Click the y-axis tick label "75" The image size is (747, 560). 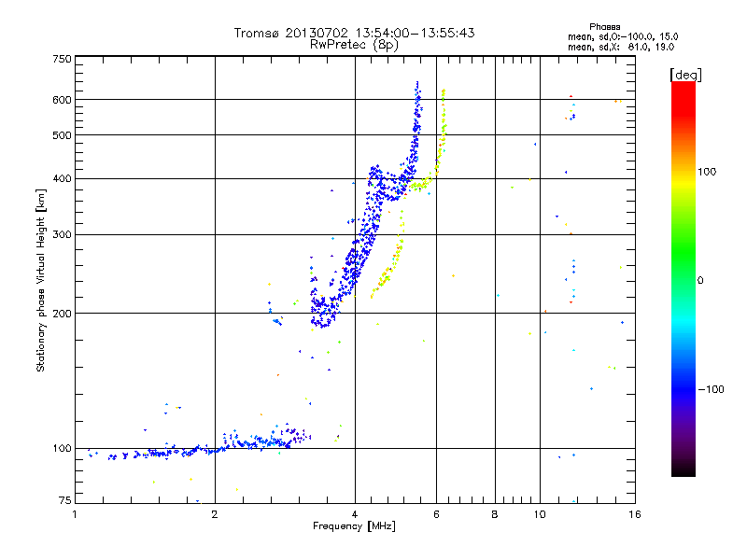pyautogui.click(x=65, y=500)
